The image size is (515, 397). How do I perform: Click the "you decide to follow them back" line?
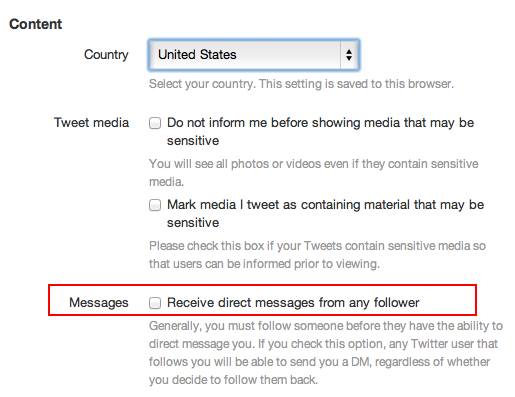pos(233,380)
